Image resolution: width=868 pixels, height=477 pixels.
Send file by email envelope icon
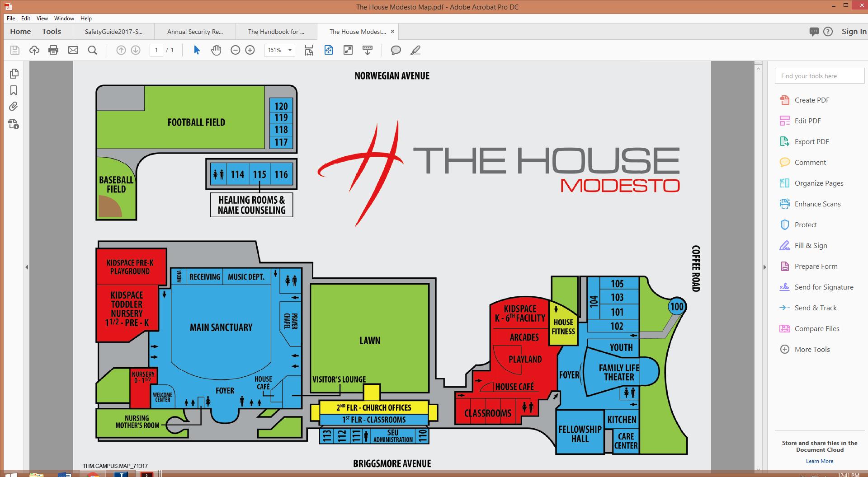click(x=73, y=50)
